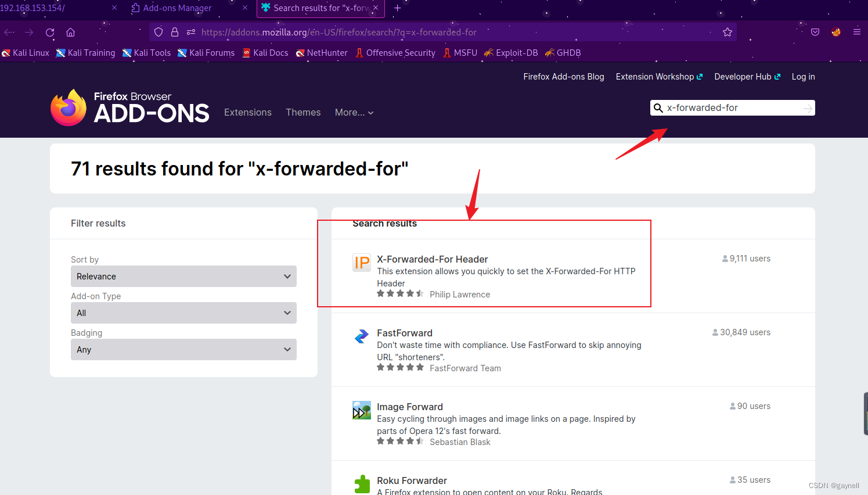Open the Firefox hamburger menu
The image size is (868, 495).
tap(857, 32)
